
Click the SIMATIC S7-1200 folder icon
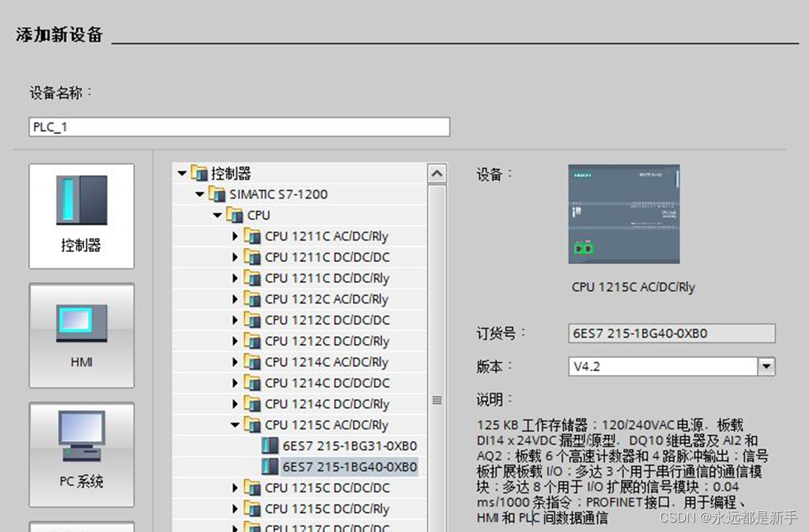pyautogui.click(x=218, y=194)
